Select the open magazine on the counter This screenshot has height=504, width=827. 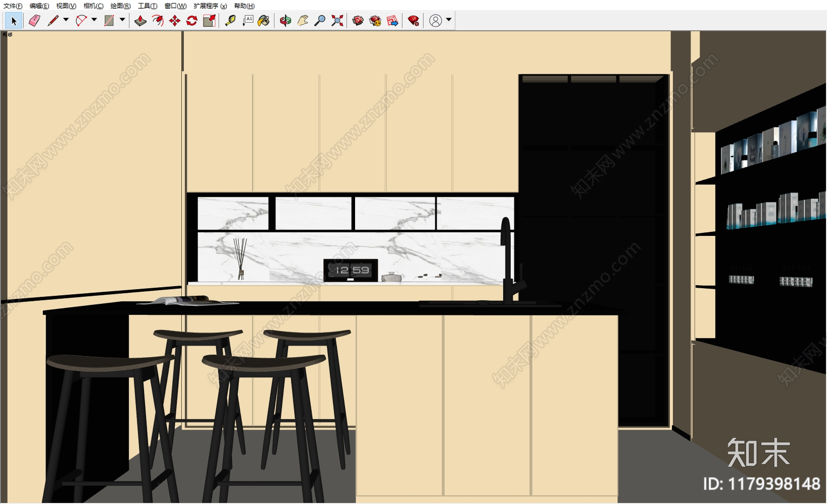click(187, 301)
